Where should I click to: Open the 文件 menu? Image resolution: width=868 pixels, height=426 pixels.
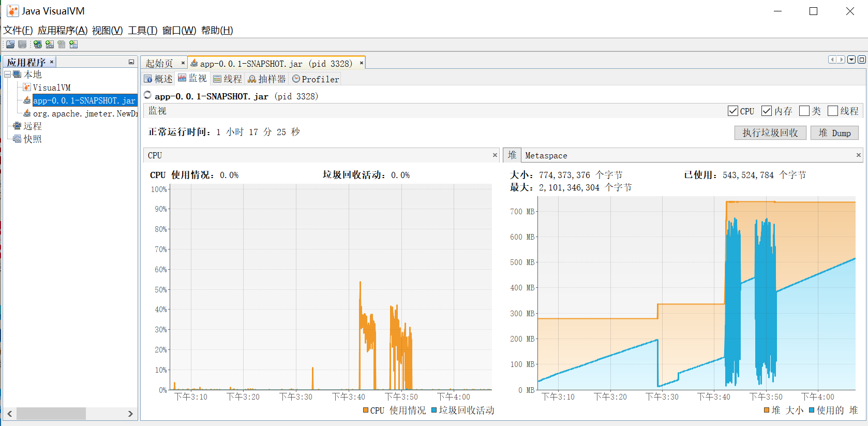point(18,31)
